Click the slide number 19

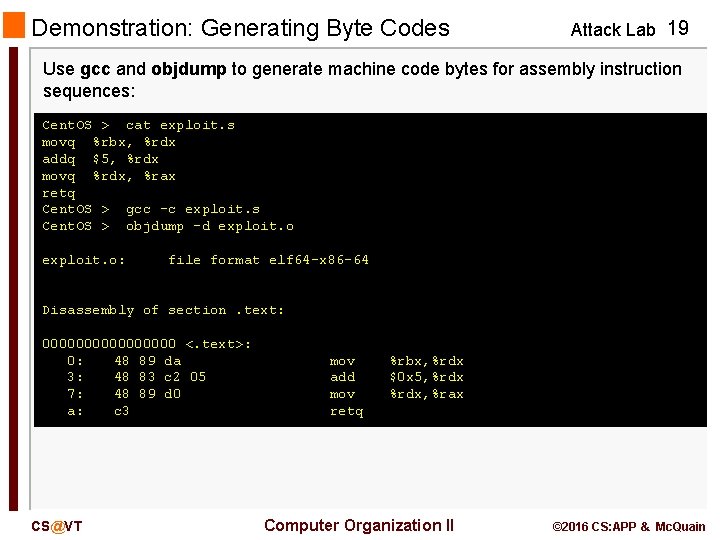coord(678,28)
